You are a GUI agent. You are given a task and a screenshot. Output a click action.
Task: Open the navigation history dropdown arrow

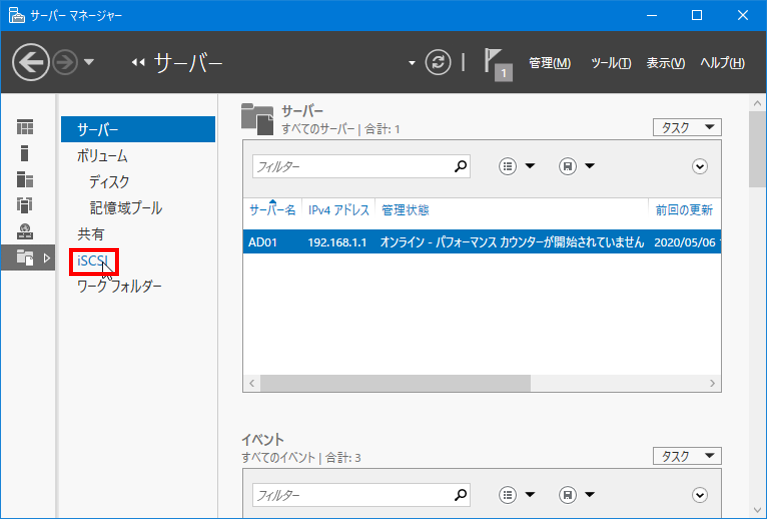89,62
